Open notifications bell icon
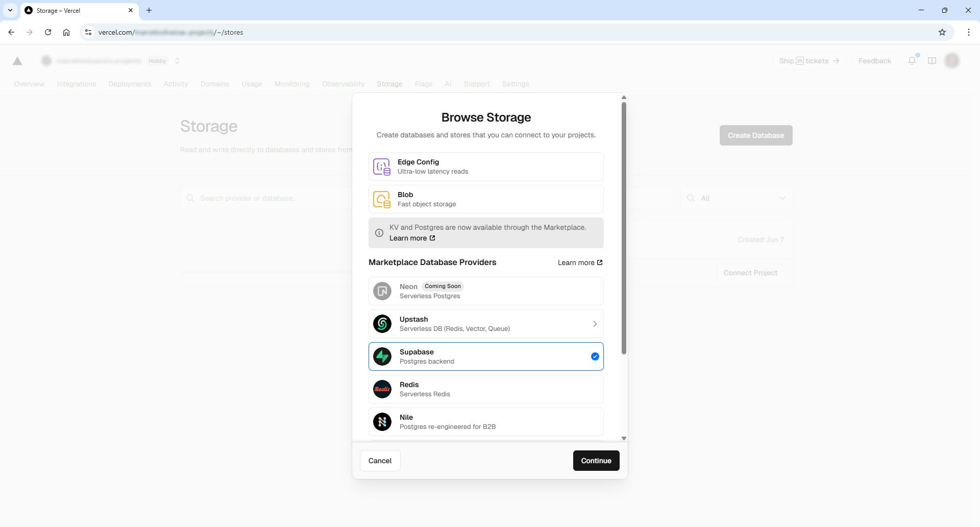The width and height of the screenshot is (980, 527). click(x=912, y=61)
